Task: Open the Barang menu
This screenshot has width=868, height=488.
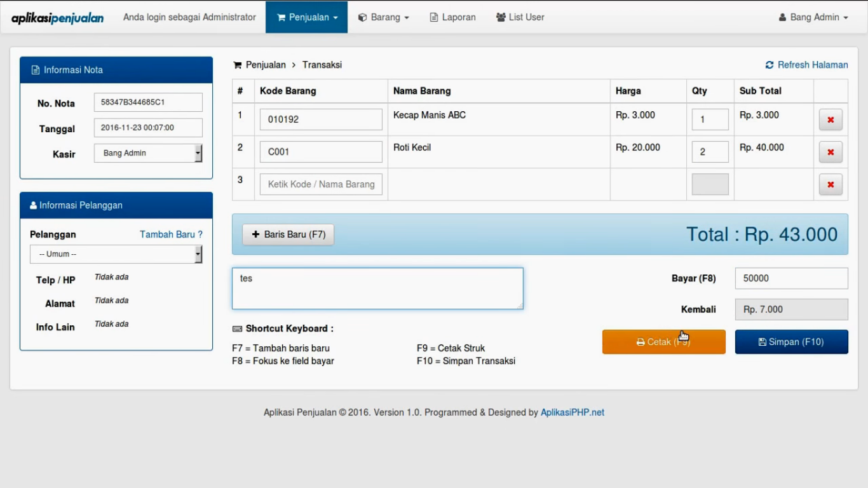Action: tap(383, 17)
